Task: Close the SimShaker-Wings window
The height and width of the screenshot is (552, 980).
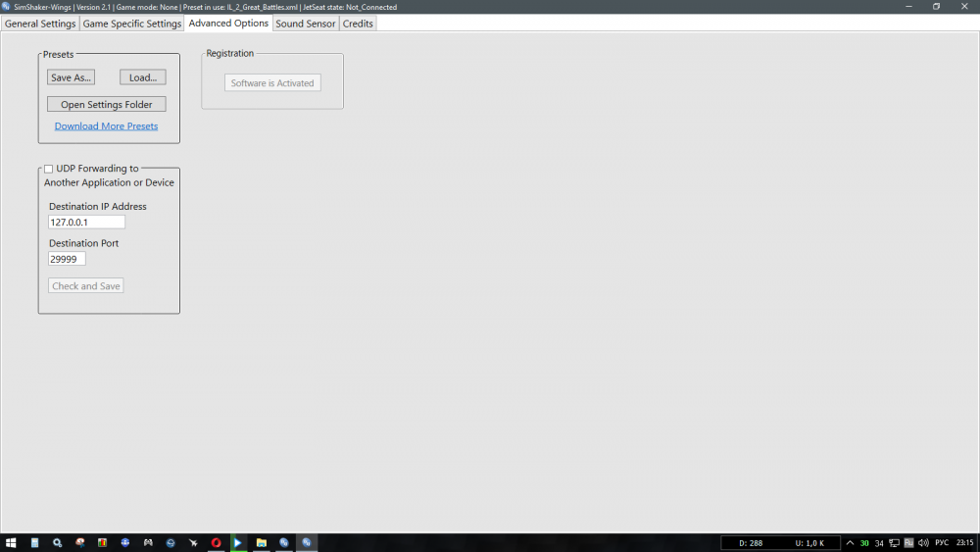Action: point(964,6)
